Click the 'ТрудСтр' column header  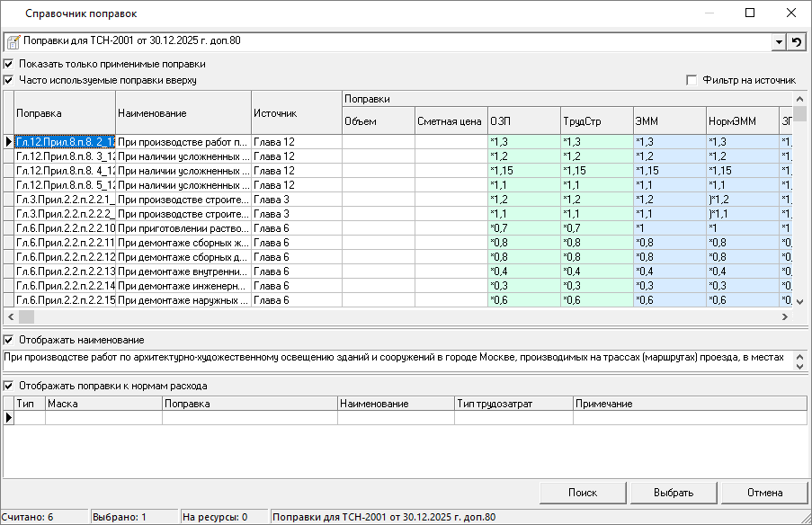coord(596,121)
